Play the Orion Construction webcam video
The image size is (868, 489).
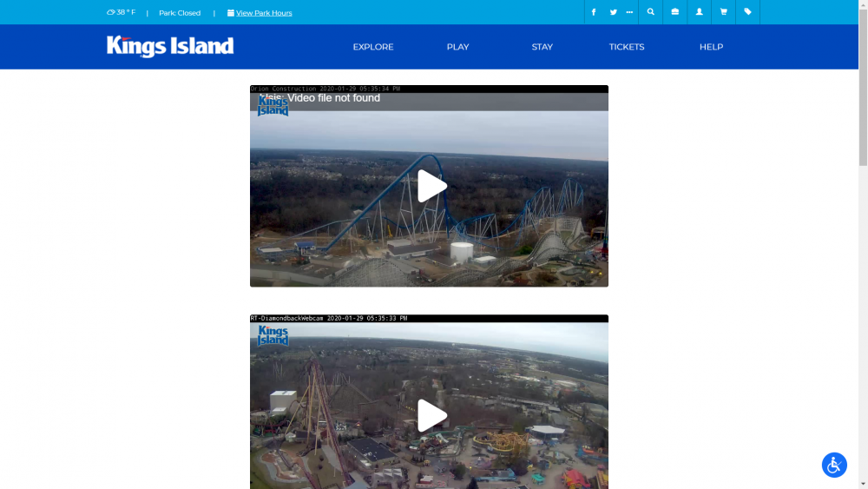tap(431, 186)
